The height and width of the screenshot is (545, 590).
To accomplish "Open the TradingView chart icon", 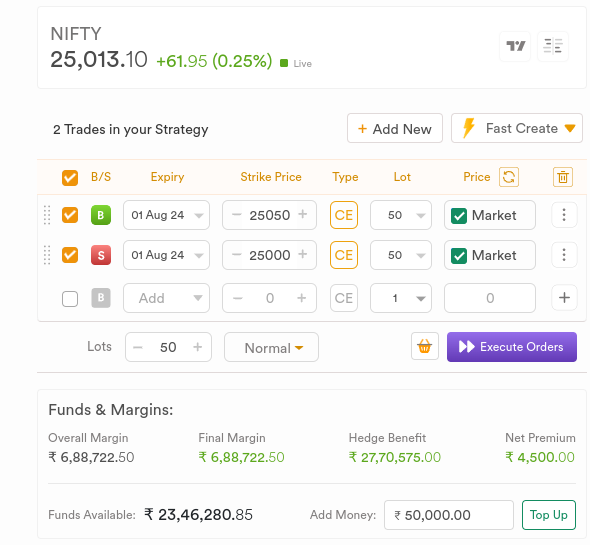I will pos(515,46).
